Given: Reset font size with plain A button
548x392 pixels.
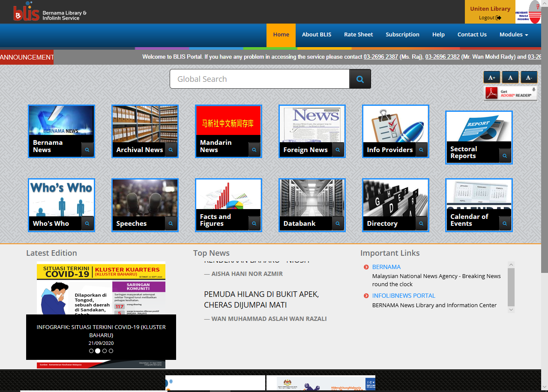Looking at the screenshot, I should (510, 78).
